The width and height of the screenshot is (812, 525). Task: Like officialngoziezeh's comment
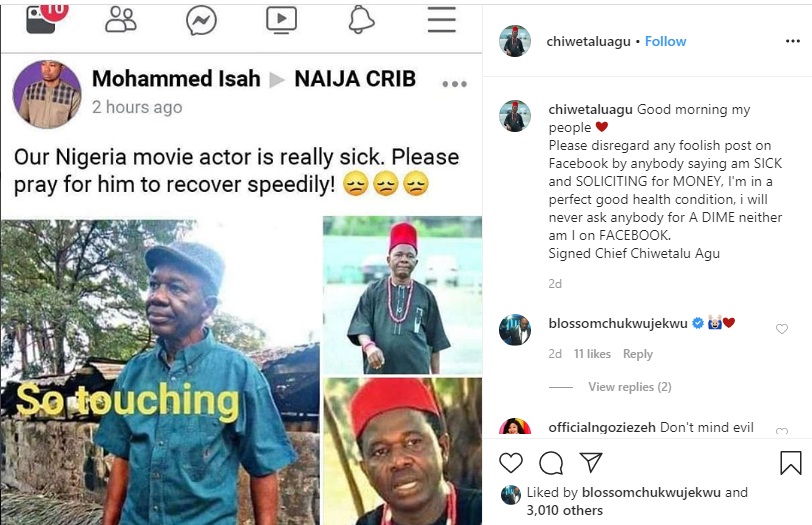[x=782, y=432]
